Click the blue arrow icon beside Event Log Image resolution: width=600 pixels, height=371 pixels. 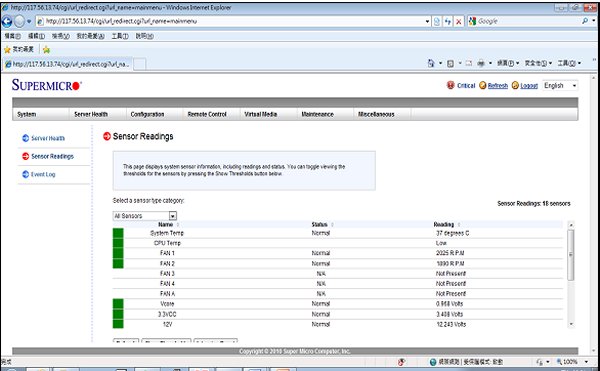(26, 174)
